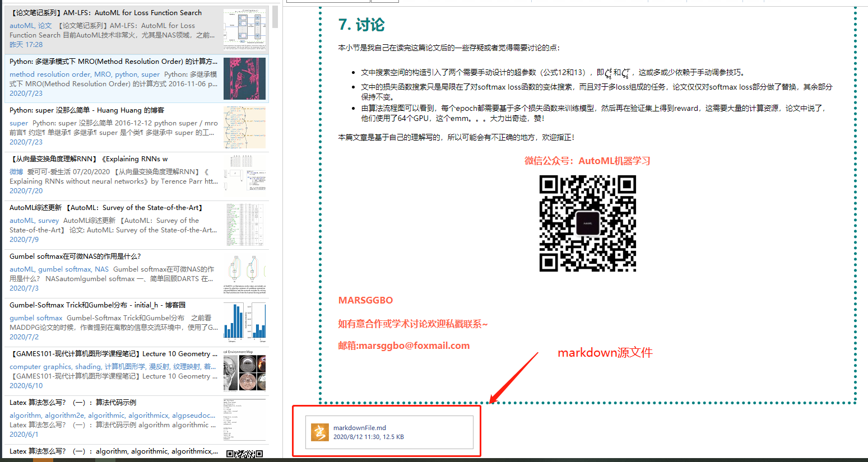The image size is (868, 462).
Task: Click the '计算机图形学' tag in GAMES101 note
Action: pyautogui.click(x=124, y=367)
